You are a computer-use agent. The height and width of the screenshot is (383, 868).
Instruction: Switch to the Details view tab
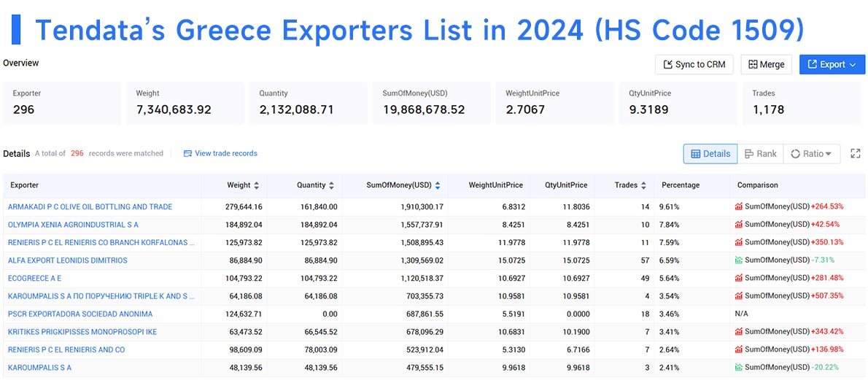(x=710, y=154)
